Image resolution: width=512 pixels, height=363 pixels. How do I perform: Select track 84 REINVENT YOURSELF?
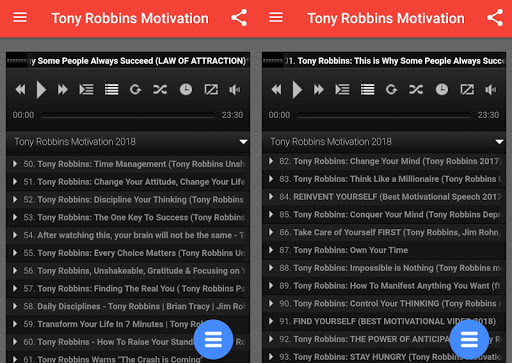coord(384,197)
